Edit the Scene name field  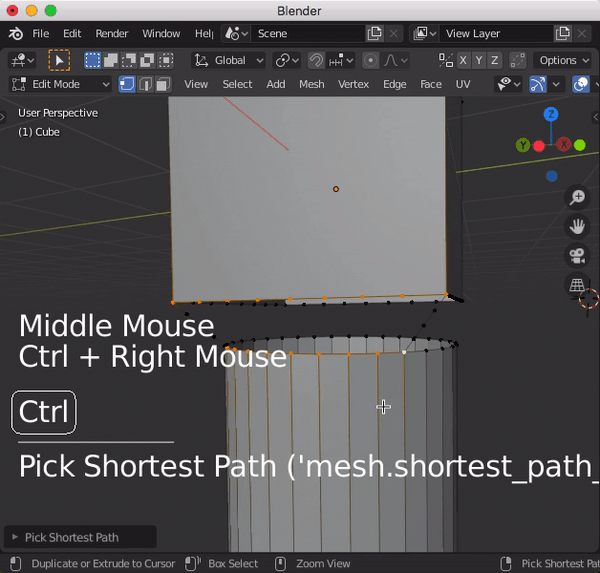(308, 34)
